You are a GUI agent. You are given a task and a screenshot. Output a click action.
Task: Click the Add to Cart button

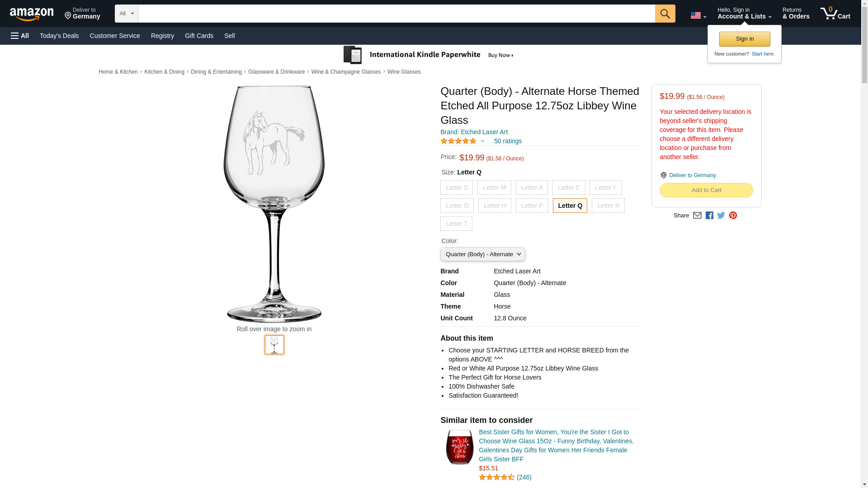point(706,190)
